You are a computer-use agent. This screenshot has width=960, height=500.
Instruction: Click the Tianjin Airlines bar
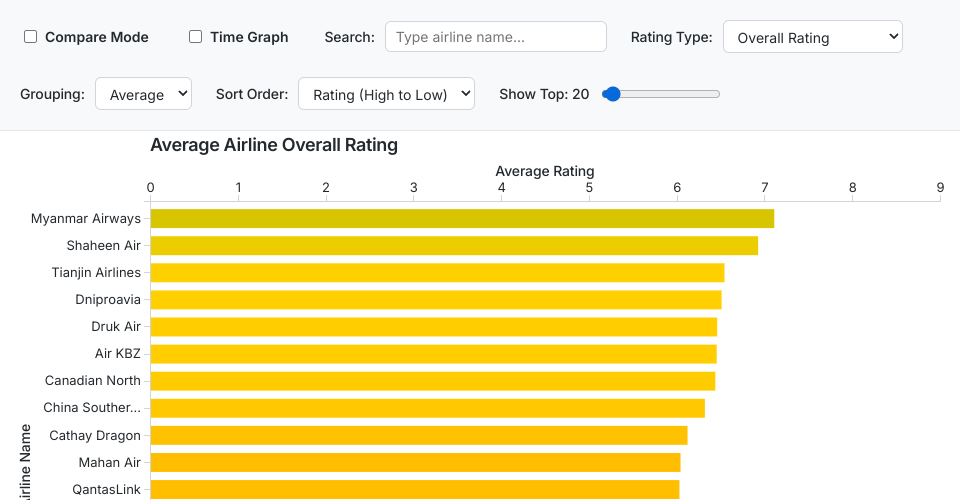[436, 272]
